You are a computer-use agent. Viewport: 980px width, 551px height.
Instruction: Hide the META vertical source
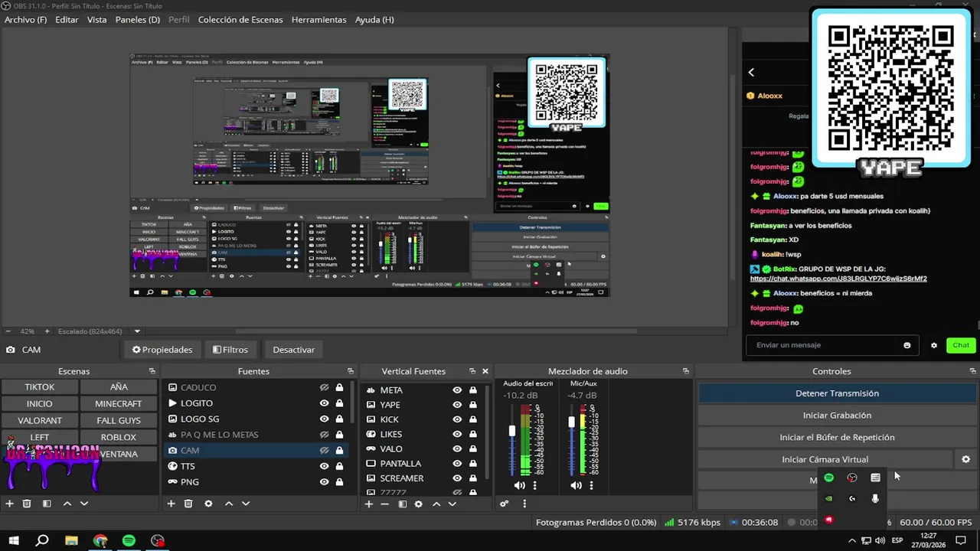pos(457,390)
